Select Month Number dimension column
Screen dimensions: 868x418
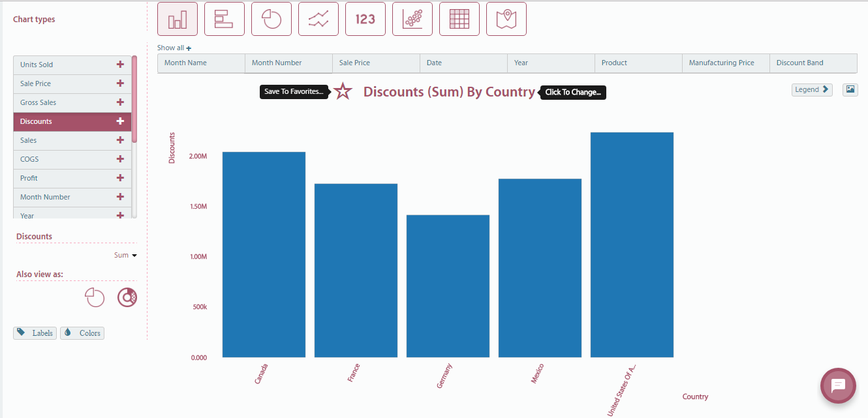pos(288,63)
